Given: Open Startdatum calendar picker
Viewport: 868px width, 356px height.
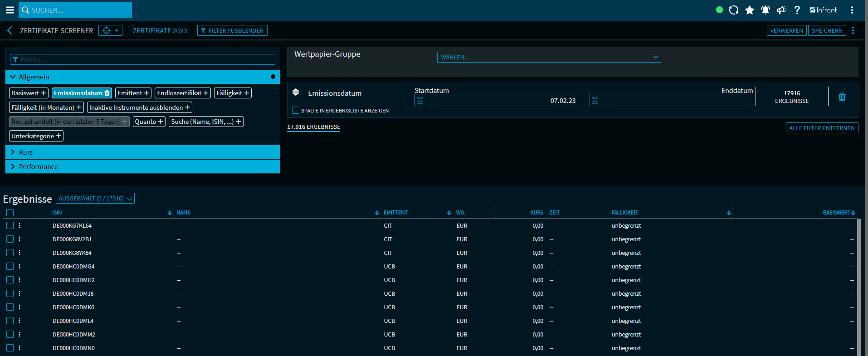Looking at the screenshot, I should click(420, 101).
